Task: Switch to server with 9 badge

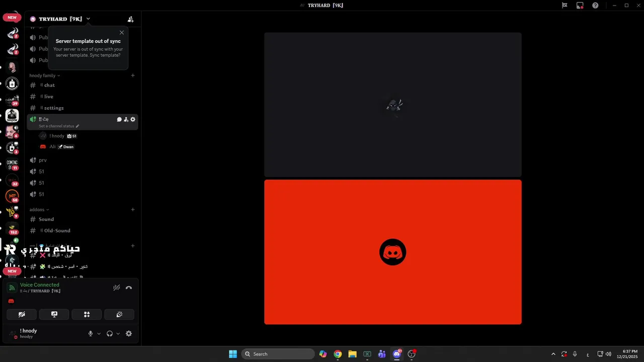Action: 12,212
